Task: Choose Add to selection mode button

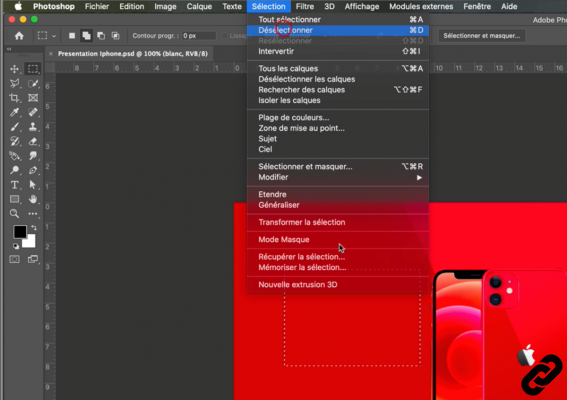Action: tap(86, 35)
